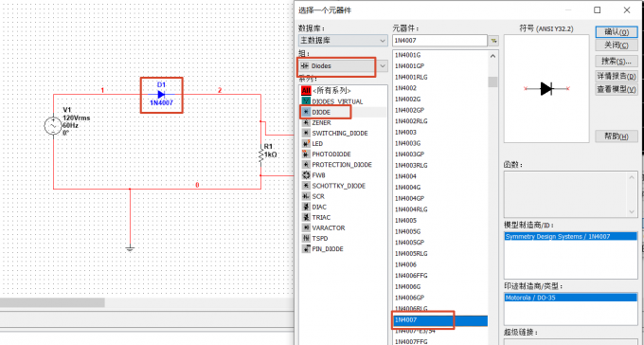The image size is (644, 345).
Task: Select the ZENER family
Action: point(321,122)
